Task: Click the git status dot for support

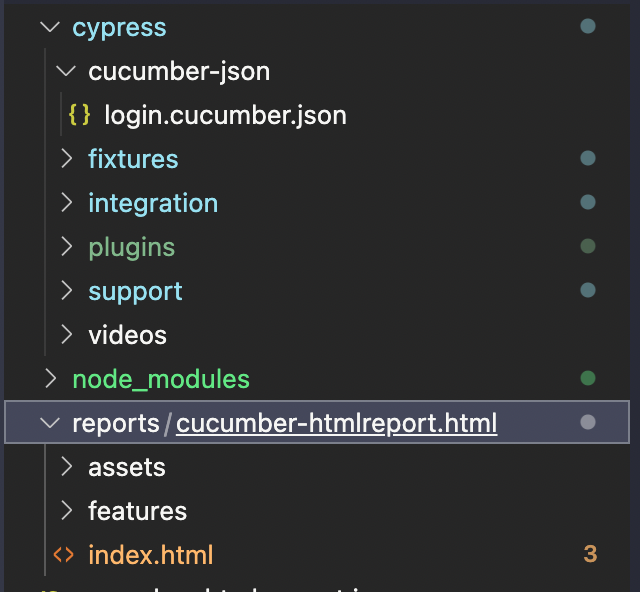Action: (x=588, y=291)
